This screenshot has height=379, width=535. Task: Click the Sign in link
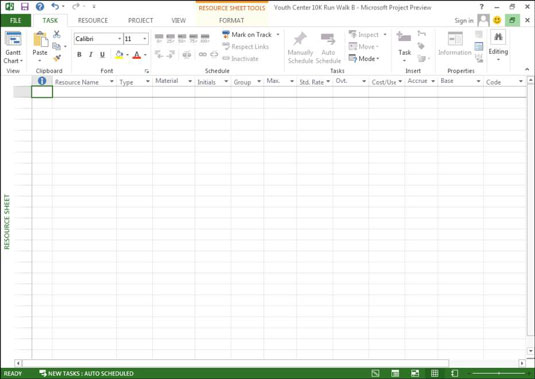point(464,21)
